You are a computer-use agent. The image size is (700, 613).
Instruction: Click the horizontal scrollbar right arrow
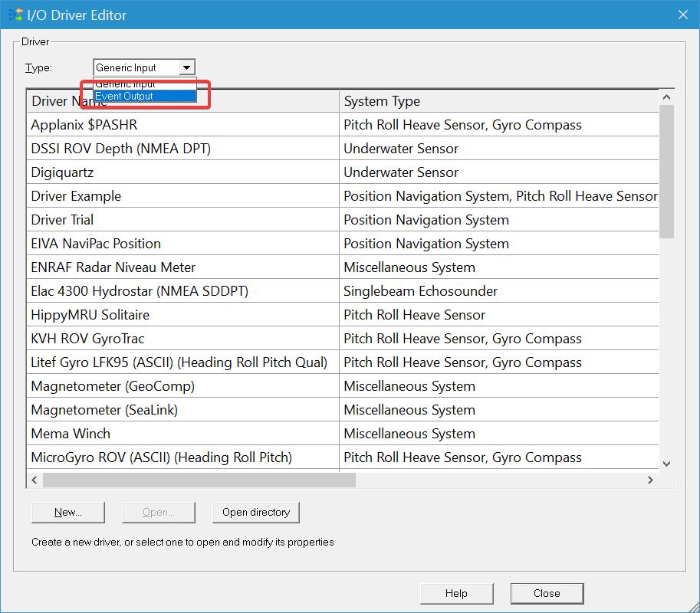650,480
